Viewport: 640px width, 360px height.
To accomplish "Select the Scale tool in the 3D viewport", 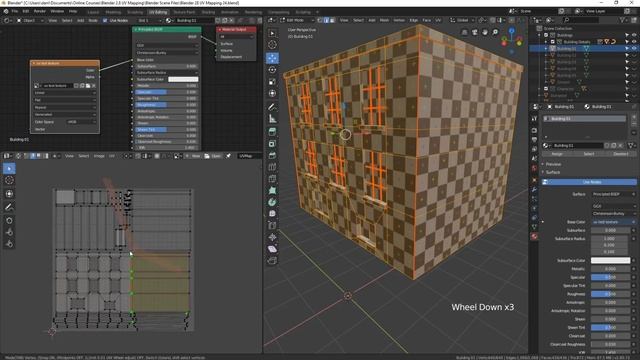I will click(x=272, y=82).
